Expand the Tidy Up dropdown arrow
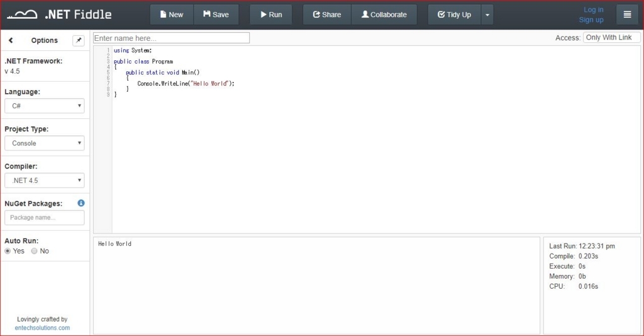644x336 pixels. click(x=487, y=15)
